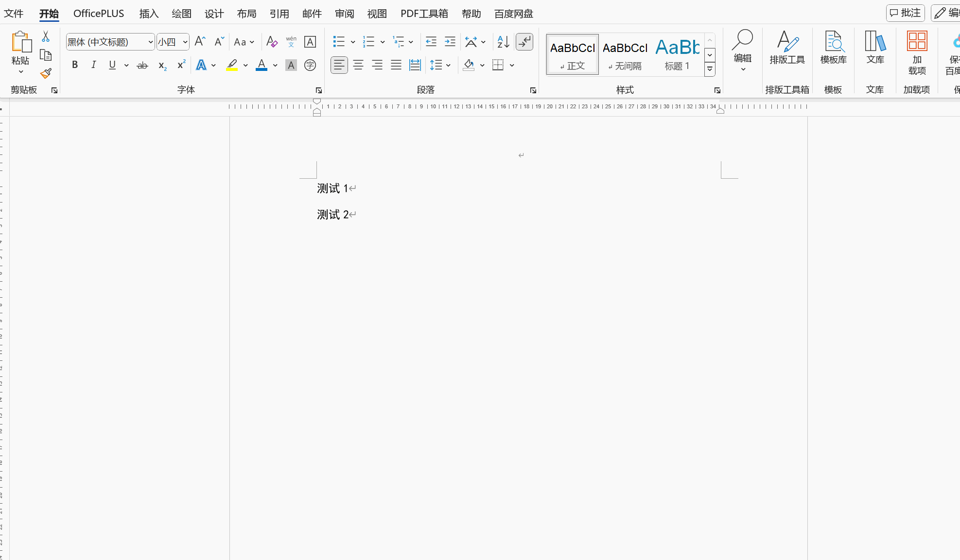The width and height of the screenshot is (960, 560).
Task: Click at end of 测试 2 line
Action: click(x=349, y=215)
